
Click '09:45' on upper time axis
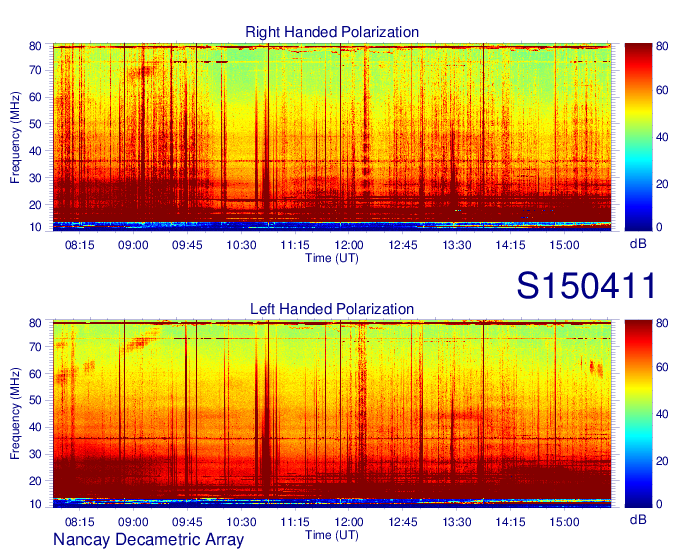coord(187,245)
